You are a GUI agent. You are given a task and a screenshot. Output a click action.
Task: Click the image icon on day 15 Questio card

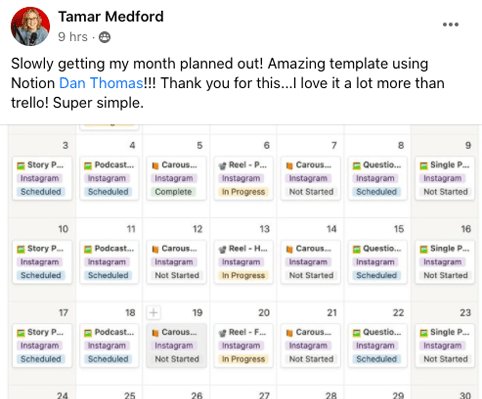pos(357,249)
